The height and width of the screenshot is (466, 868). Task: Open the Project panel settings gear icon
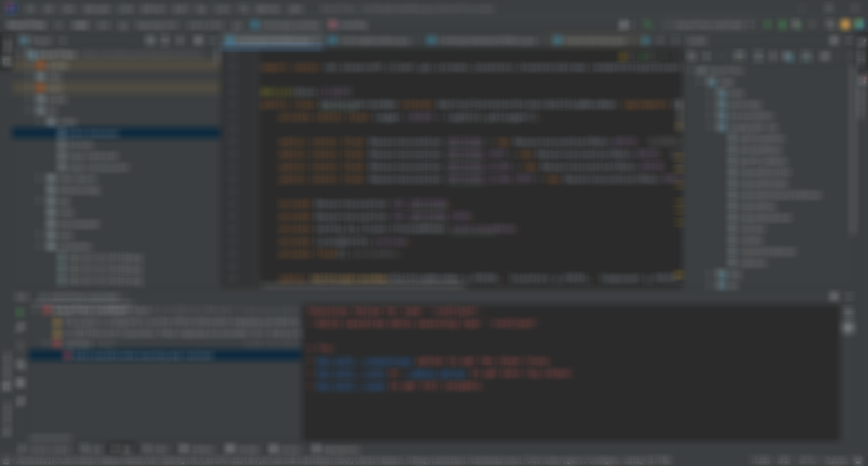(197, 41)
